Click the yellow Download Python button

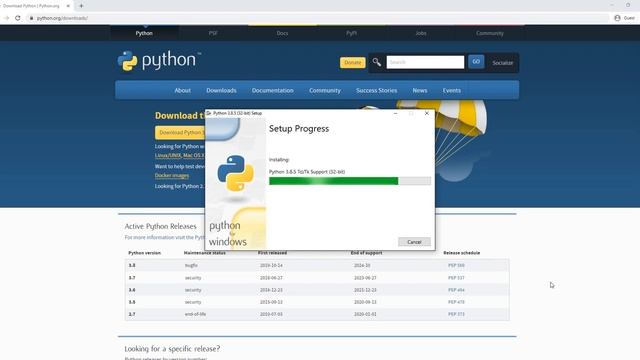(x=180, y=133)
